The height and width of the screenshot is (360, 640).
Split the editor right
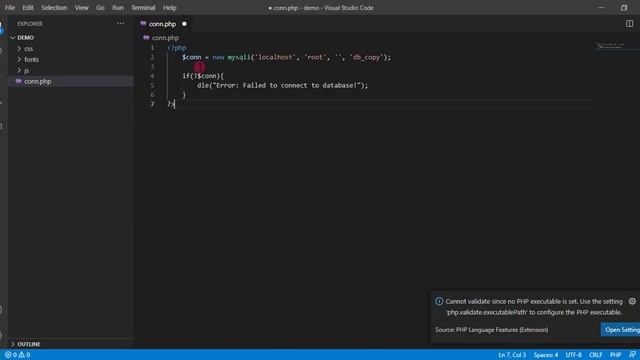point(629,24)
